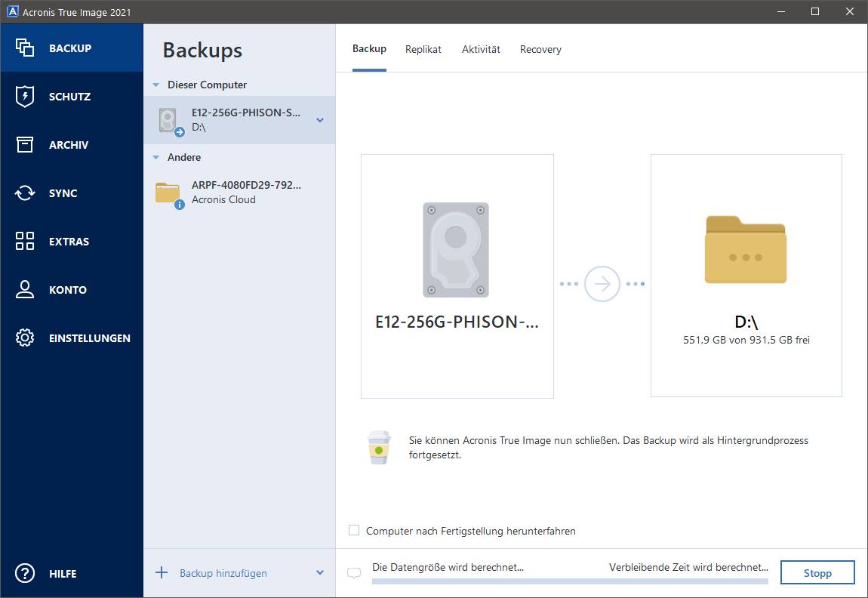
Task: Click the Extras grid icon
Action: point(25,242)
